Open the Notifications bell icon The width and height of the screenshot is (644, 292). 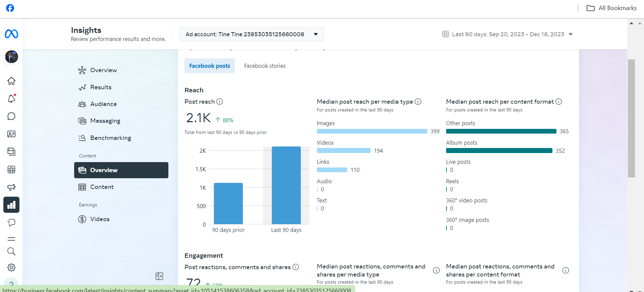(11, 99)
